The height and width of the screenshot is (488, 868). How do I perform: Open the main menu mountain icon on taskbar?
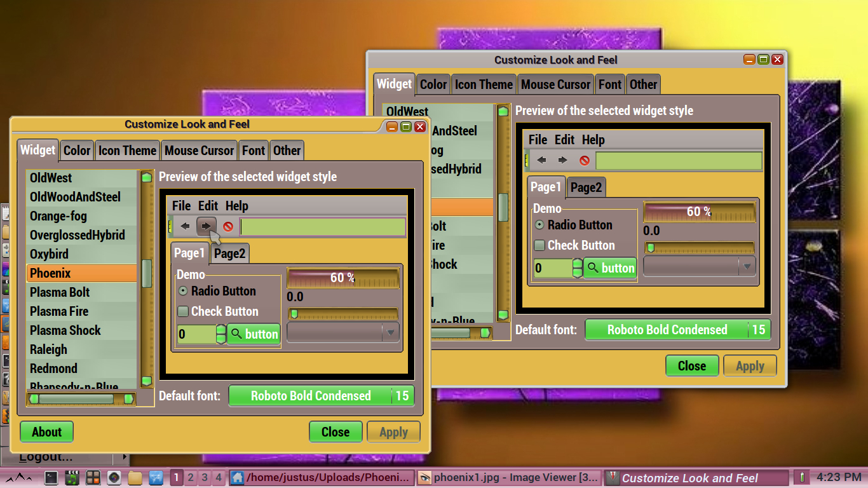click(20, 477)
